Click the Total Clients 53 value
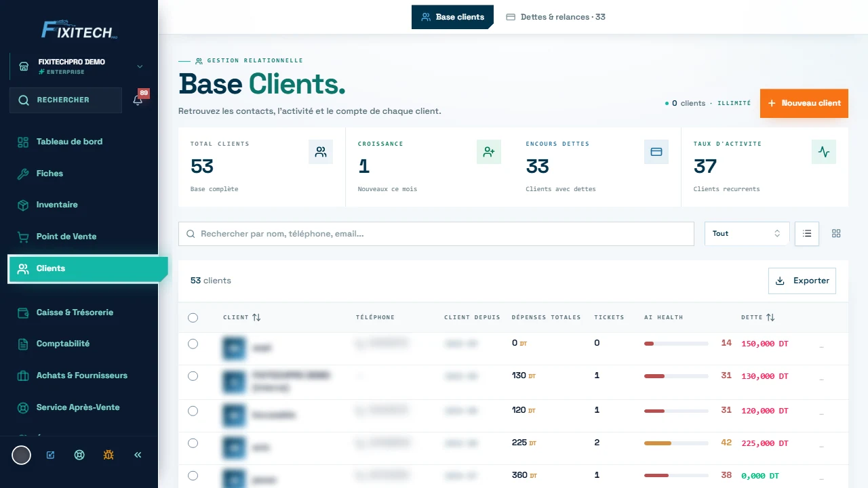 (x=202, y=166)
